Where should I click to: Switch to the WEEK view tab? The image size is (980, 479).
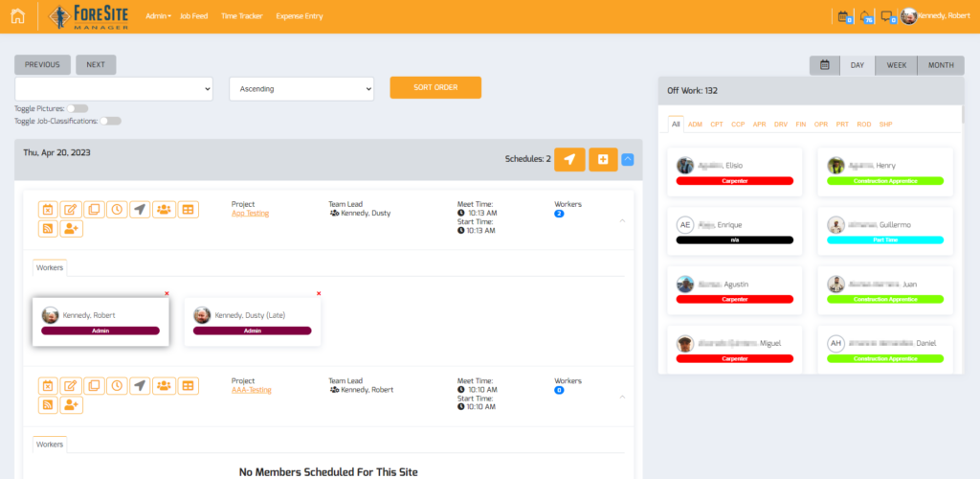click(x=896, y=65)
